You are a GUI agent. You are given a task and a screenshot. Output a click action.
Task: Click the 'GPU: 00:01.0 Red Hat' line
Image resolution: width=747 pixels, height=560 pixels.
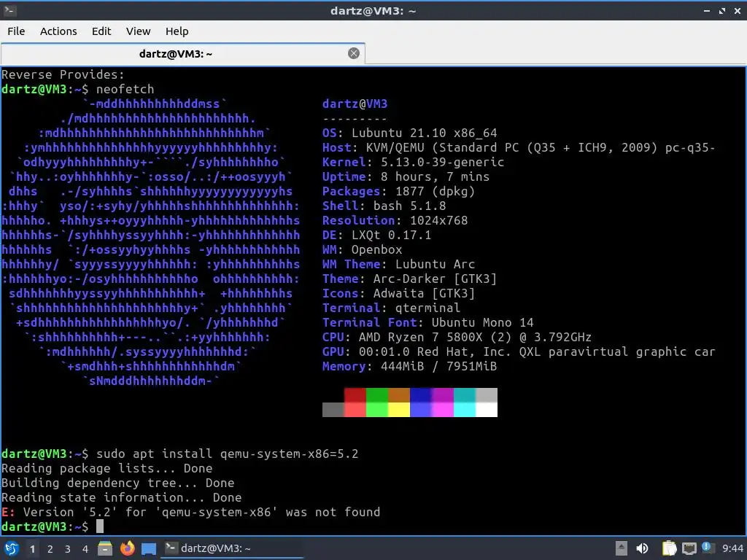(519, 351)
